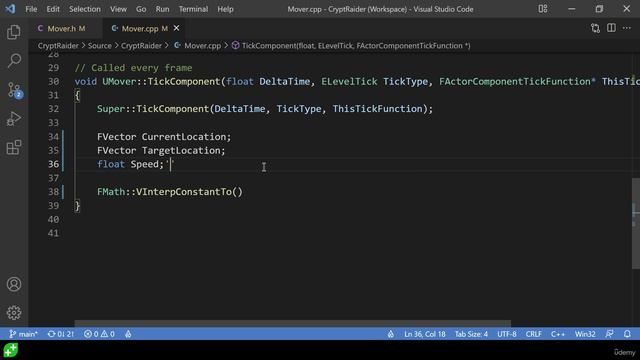Open the Extensions view

[x=14, y=147]
